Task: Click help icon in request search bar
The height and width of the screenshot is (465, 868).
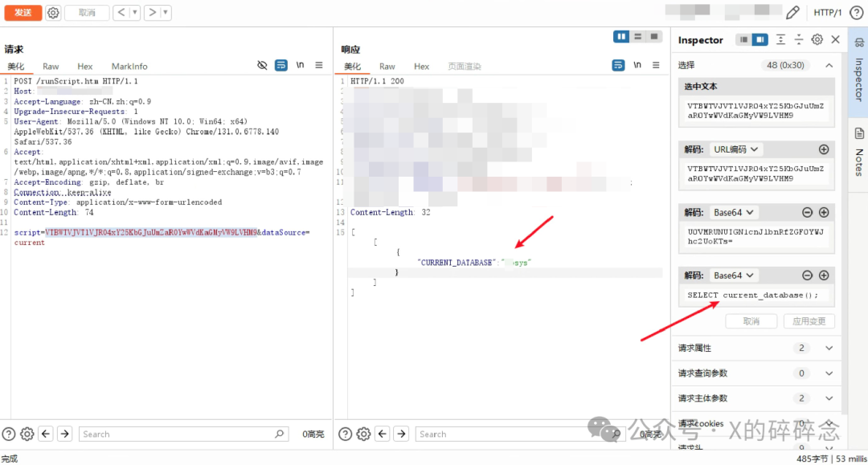Action: click(9, 434)
